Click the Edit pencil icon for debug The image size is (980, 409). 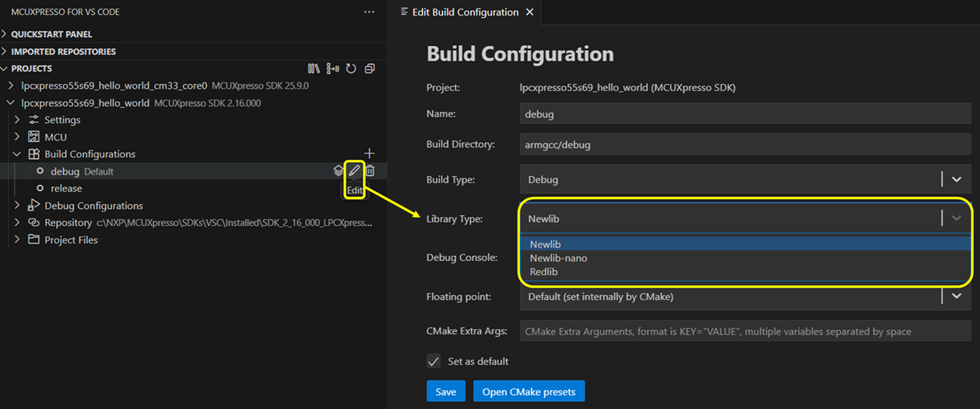(x=354, y=171)
